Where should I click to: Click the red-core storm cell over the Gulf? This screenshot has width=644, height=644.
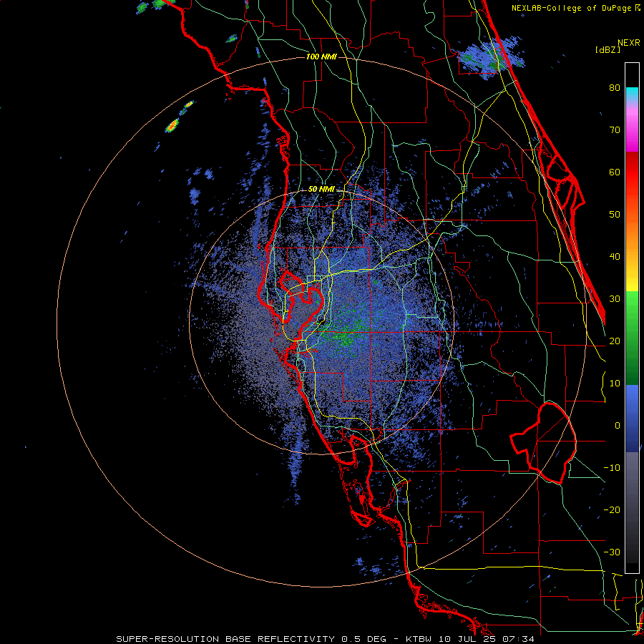click(172, 126)
